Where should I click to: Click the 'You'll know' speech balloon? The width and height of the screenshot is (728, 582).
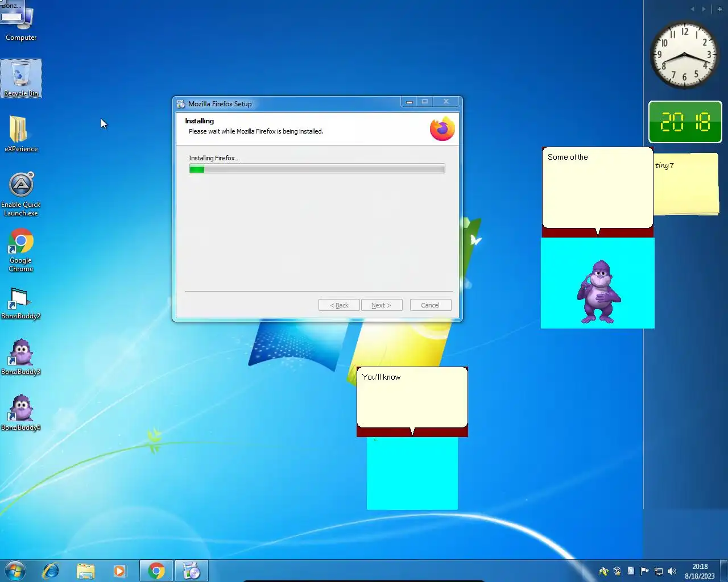click(x=412, y=398)
